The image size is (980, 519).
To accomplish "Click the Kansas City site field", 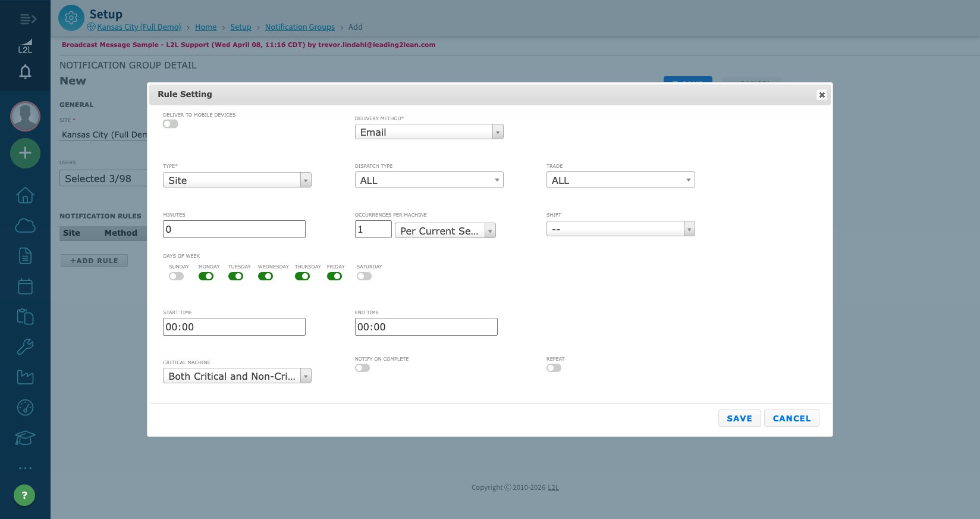I will pyautogui.click(x=103, y=135).
